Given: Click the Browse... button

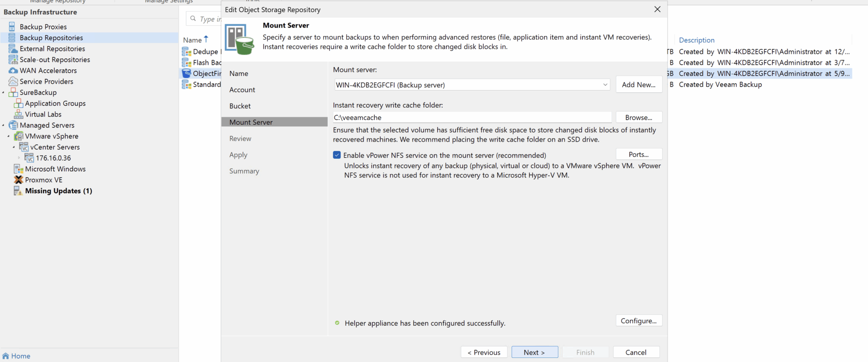Looking at the screenshot, I should (639, 117).
